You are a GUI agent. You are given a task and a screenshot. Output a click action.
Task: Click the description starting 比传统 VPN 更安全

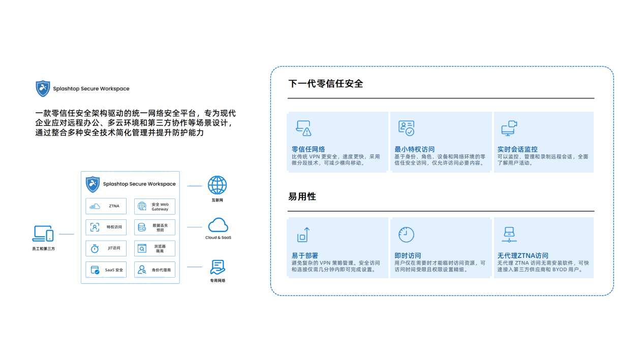tap(335, 159)
